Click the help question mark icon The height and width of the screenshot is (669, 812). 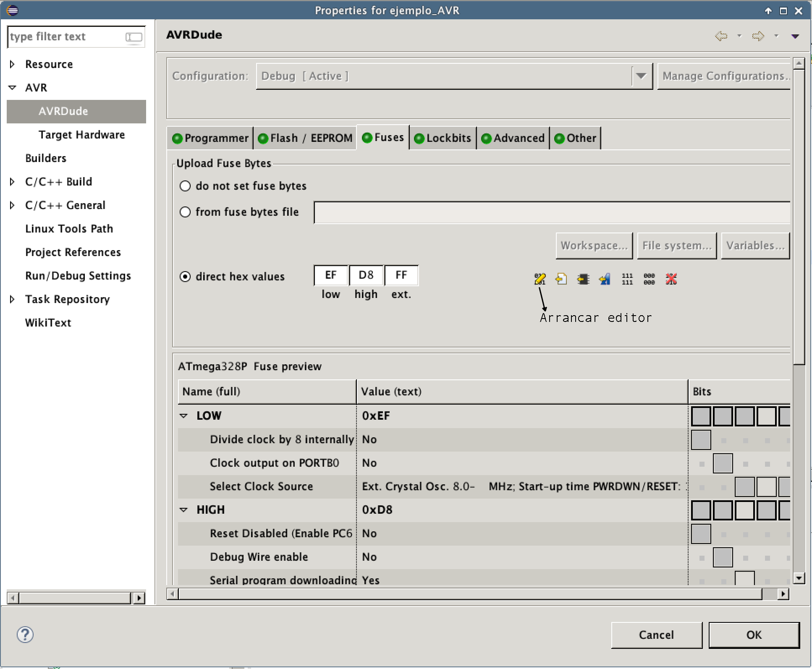pos(25,635)
